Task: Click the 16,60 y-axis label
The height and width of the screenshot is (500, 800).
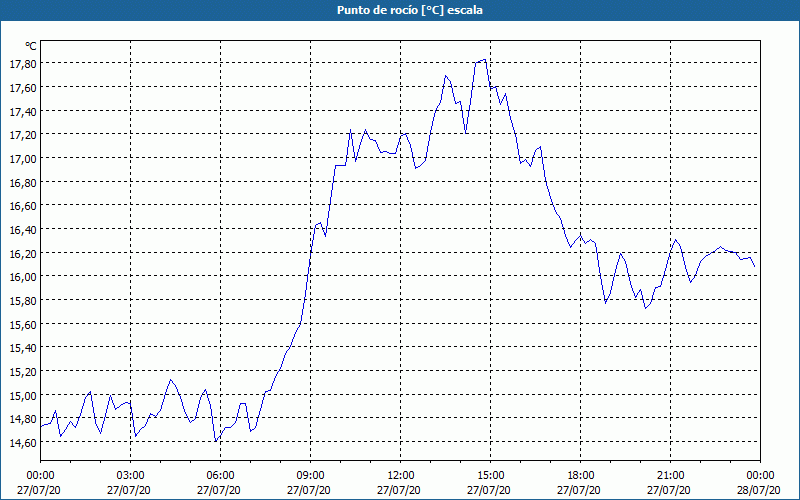Action: (23, 206)
